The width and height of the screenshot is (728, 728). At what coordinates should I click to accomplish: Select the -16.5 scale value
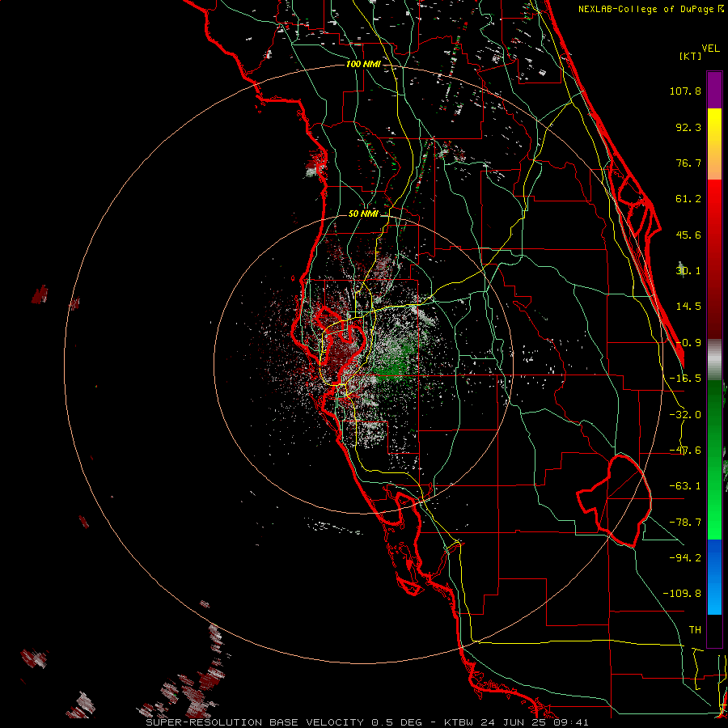(685, 379)
